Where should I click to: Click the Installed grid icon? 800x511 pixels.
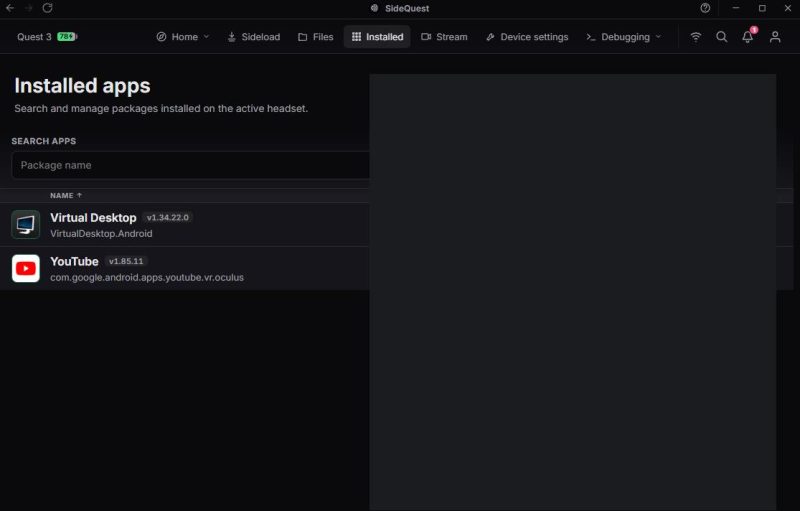[356, 37]
